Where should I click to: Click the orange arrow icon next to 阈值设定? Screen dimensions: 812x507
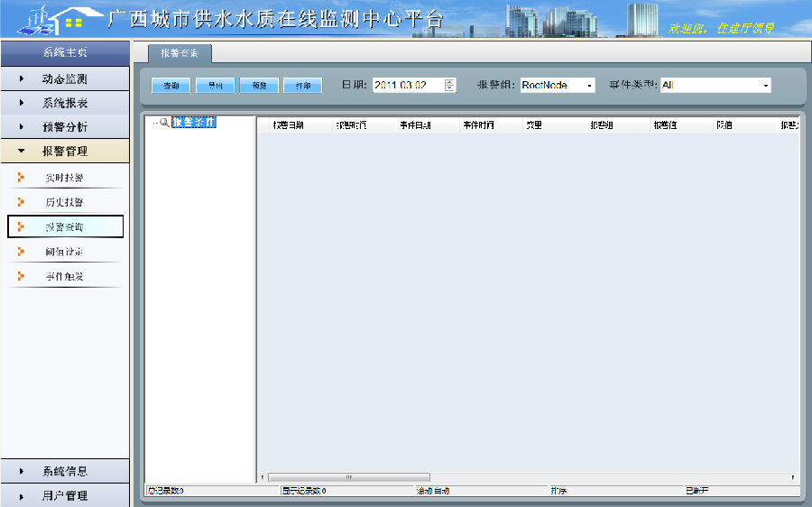click(x=21, y=251)
